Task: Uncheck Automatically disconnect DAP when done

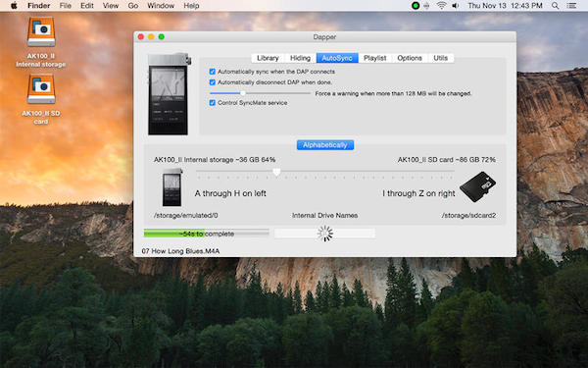Action: 213,82
